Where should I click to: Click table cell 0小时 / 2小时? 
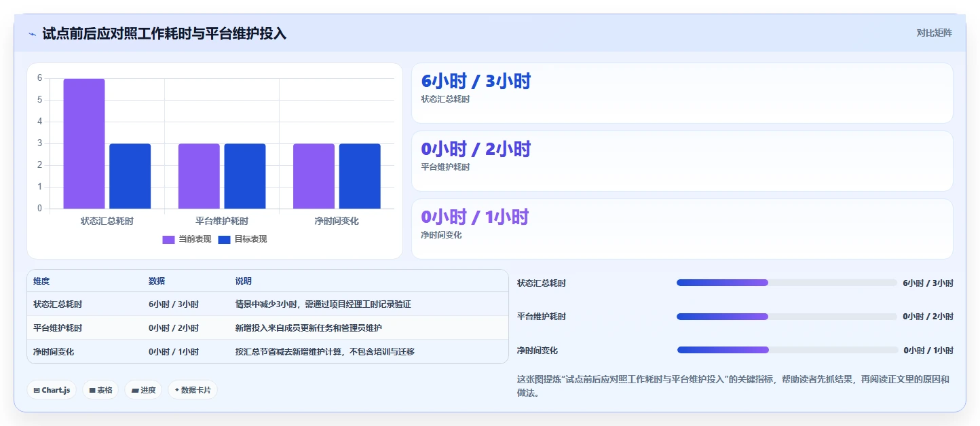174,328
